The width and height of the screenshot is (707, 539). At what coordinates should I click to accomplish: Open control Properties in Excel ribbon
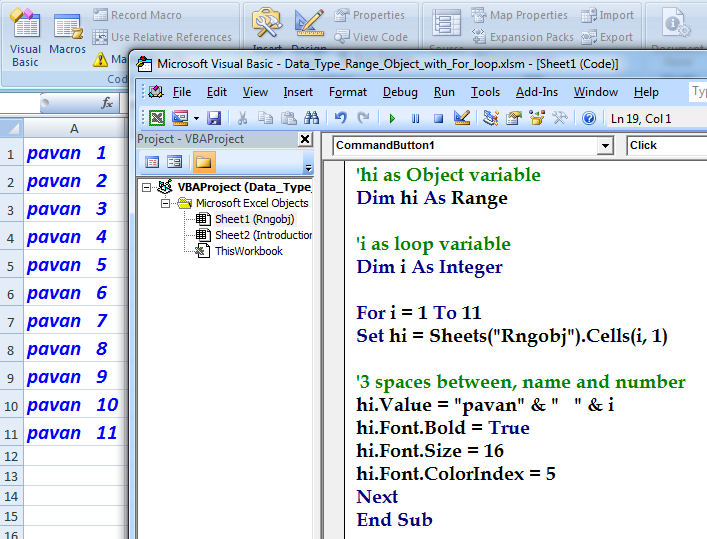pyautogui.click(x=370, y=15)
